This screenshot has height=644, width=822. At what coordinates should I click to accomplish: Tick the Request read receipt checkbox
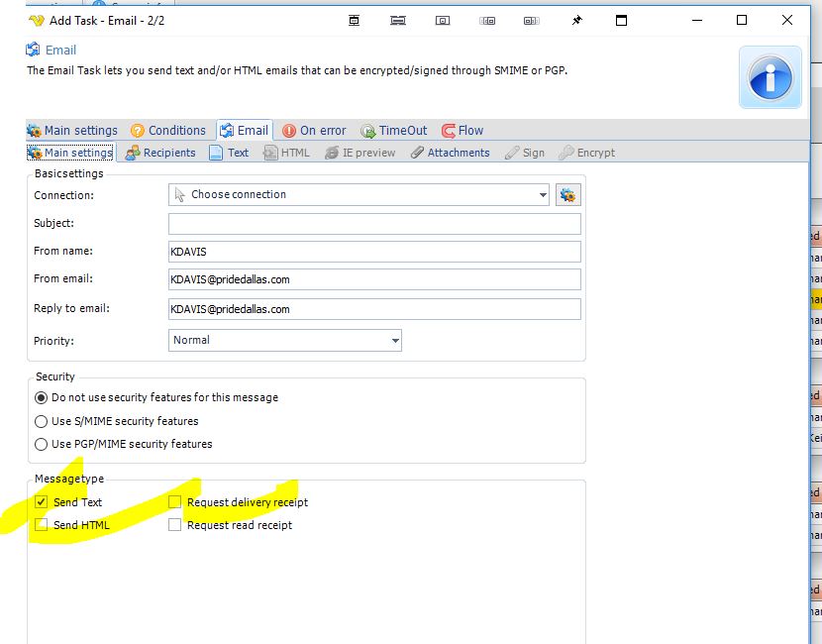175,525
